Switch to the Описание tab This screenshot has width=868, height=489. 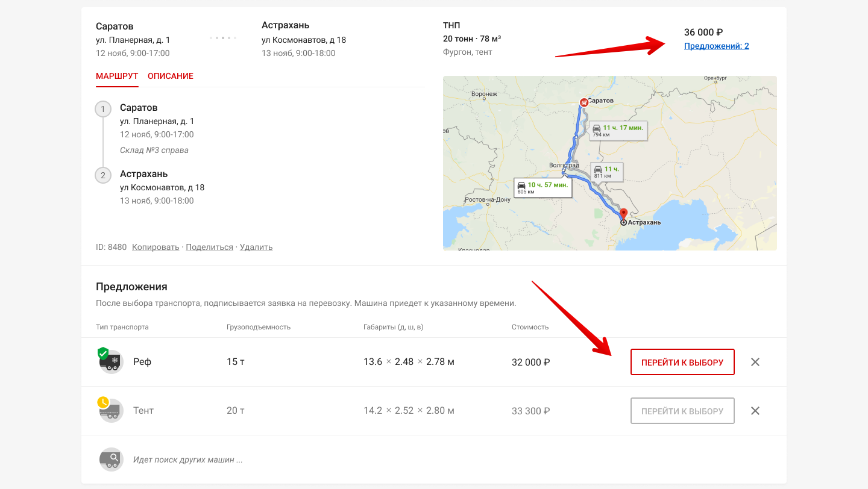point(171,76)
